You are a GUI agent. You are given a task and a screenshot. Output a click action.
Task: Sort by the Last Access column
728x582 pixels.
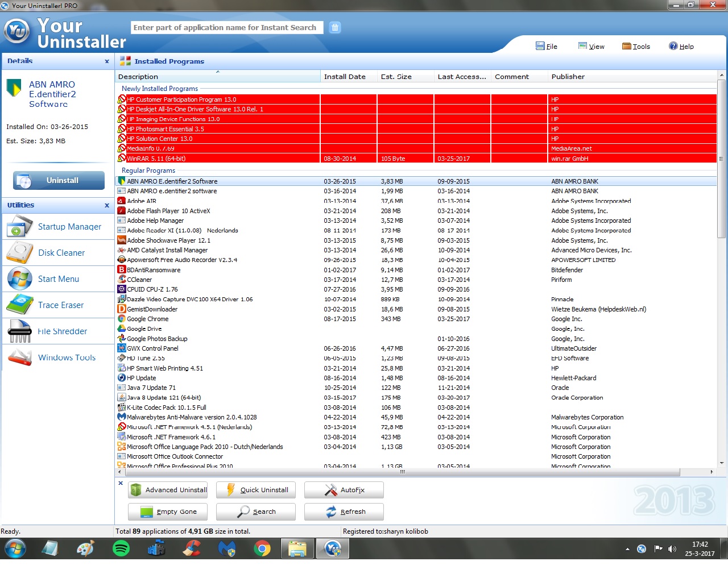462,77
